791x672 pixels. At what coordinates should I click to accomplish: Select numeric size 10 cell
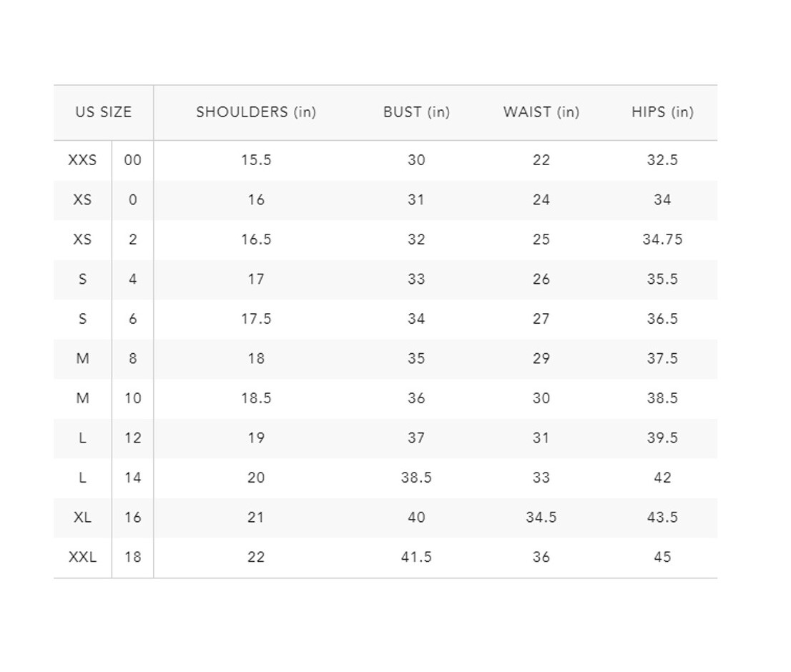(133, 398)
